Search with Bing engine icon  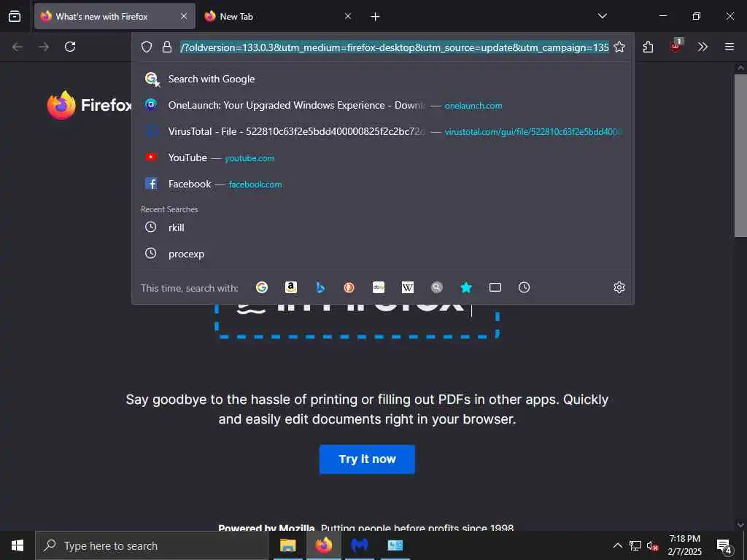click(x=320, y=287)
